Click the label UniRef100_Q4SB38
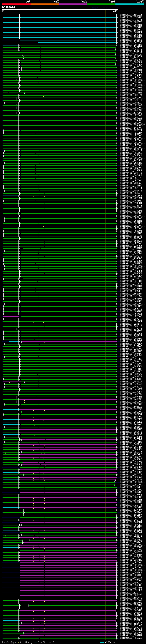146x644 pixels. click(x=131, y=399)
